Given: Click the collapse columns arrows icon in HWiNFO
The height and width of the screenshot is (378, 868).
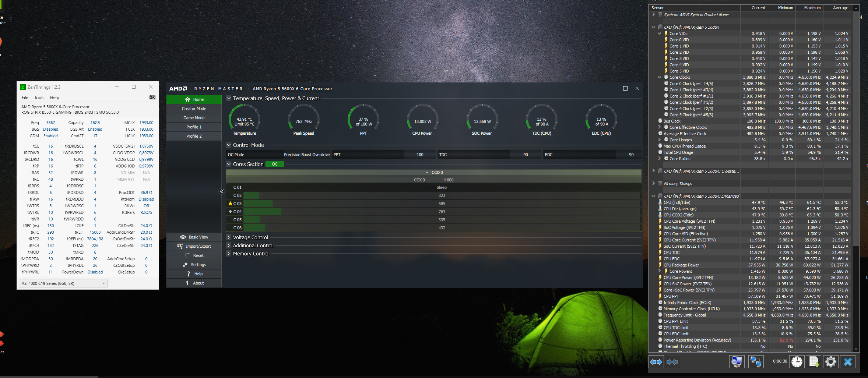Looking at the screenshot, I should pos(672,362).
